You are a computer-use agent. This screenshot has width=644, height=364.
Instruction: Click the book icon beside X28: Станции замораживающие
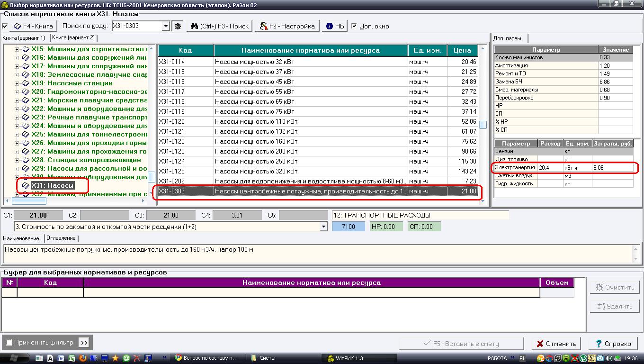pyautogui.click(x=26, y=160)
